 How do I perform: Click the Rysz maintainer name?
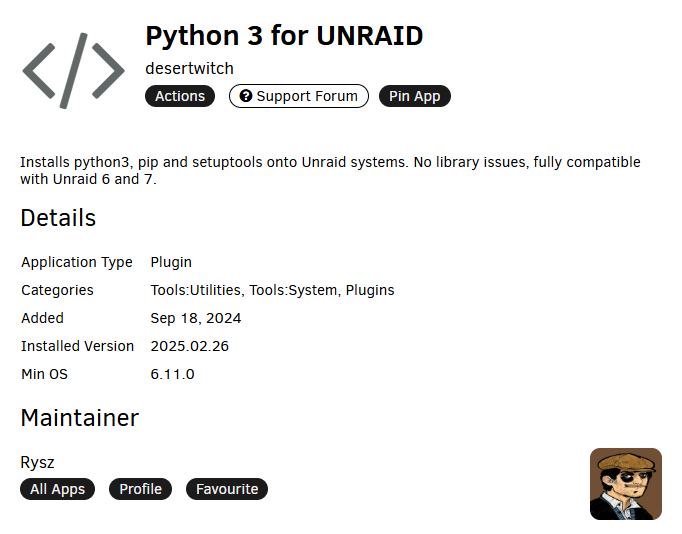coord(37,463)
